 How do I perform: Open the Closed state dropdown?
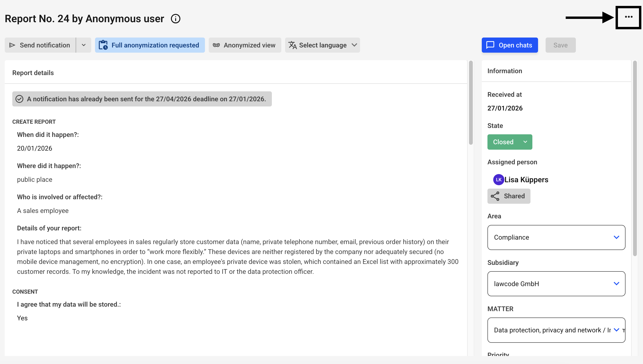pos(510,142)
